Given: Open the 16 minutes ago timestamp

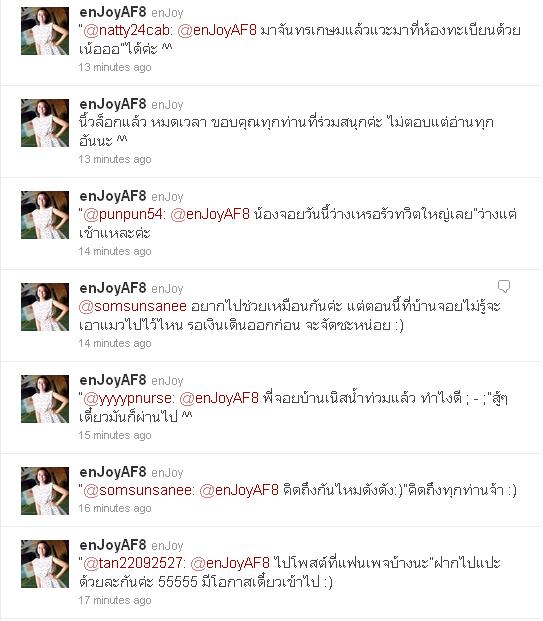Looking at the screenshot, I should coord(115,508).
